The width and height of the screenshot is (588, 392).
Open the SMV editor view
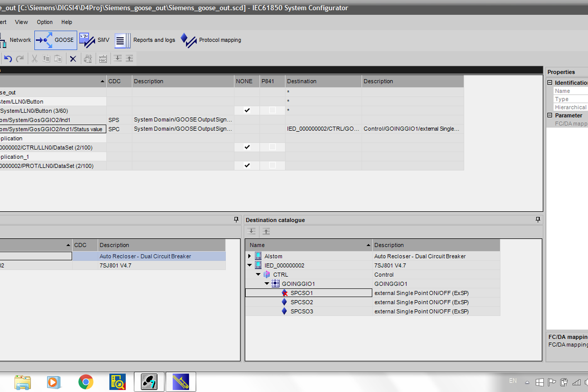coord(94,40)
